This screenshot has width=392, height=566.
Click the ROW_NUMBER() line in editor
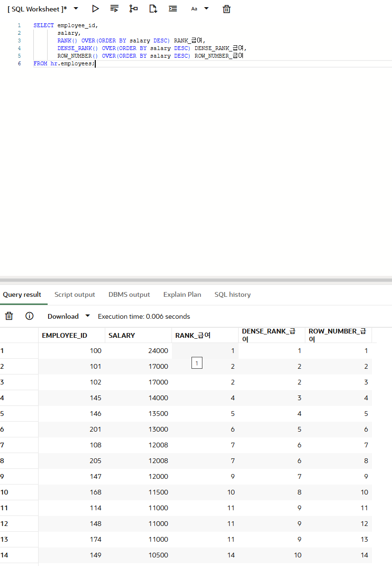(x=150, y=56)
